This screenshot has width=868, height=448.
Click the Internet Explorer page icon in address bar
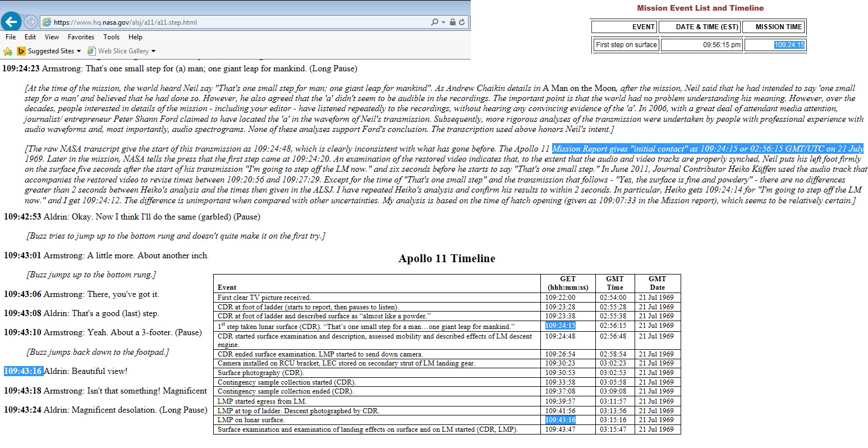[47, 22]
